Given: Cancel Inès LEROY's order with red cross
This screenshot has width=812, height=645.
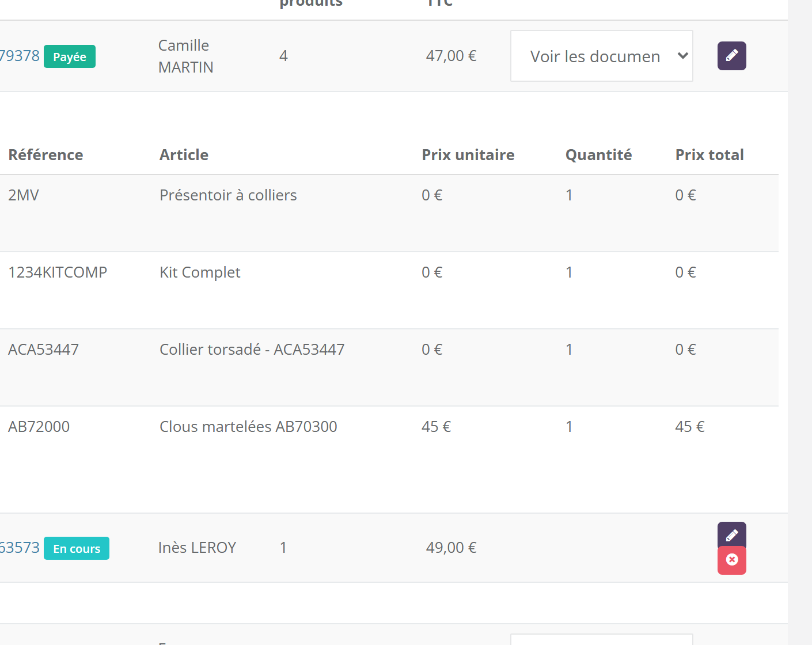Looking at the screenshot, I should 731,560.
